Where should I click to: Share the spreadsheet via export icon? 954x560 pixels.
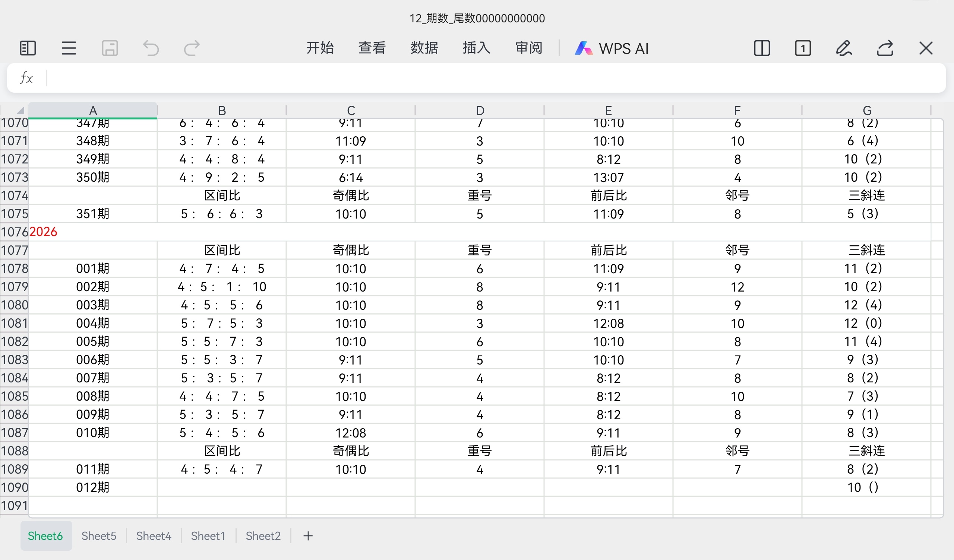pyautogui.click(x=885, y=48)
